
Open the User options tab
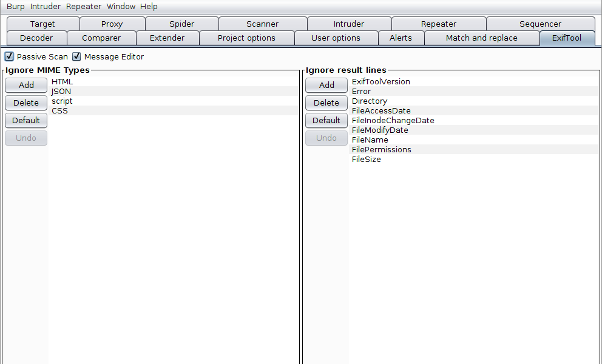[x=336, y=38]
